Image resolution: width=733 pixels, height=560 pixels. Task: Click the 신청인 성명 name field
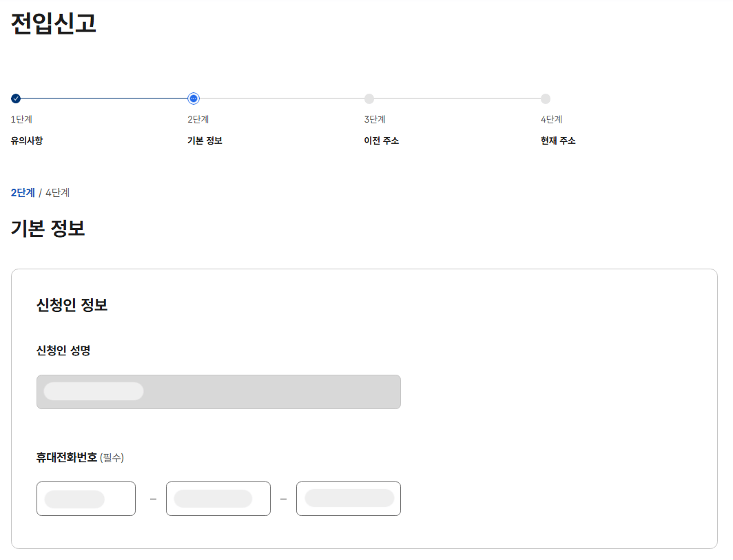click(x=218, y=391)
